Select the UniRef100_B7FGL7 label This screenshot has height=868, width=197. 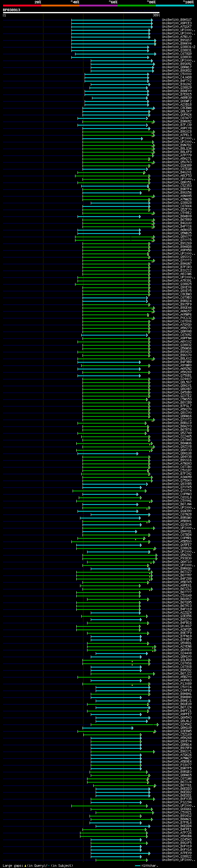coord(176,406)
